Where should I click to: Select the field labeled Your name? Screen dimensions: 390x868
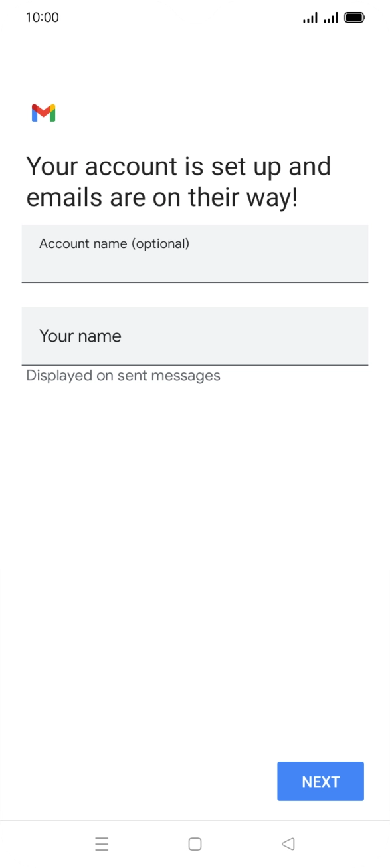coord(195,336)
